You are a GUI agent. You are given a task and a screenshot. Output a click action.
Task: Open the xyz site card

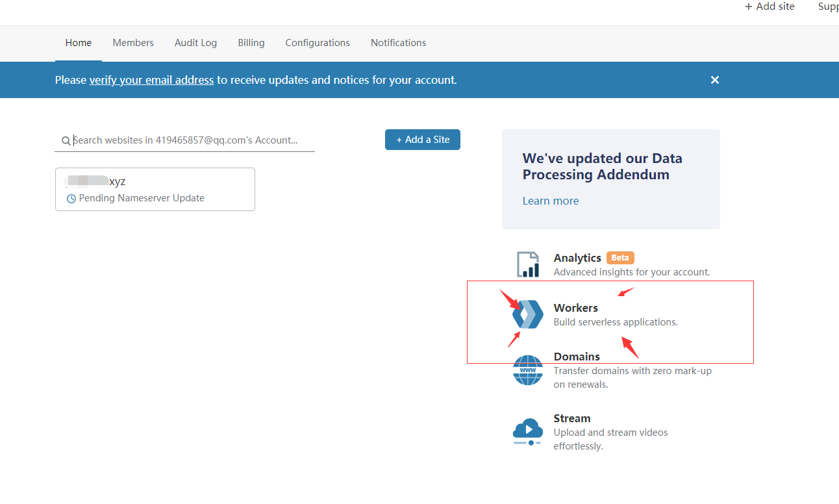pyautogui.click(x=155, y=189)
